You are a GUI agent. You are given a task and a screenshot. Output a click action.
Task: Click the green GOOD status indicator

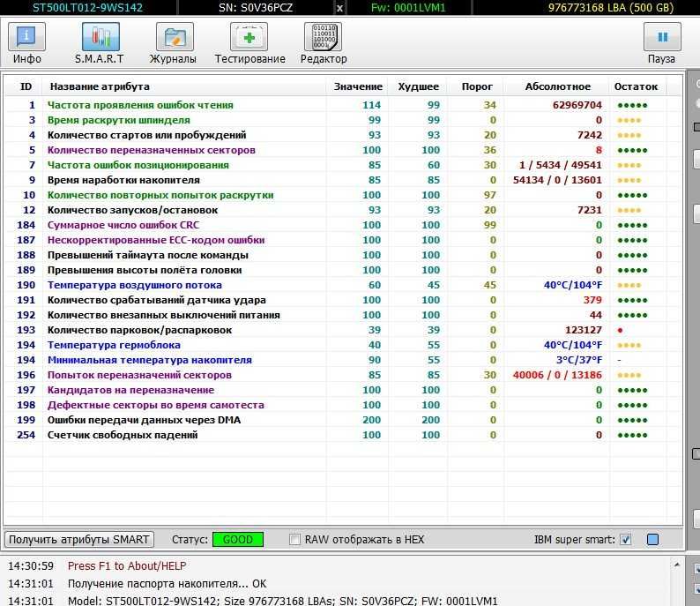(238, 540)
